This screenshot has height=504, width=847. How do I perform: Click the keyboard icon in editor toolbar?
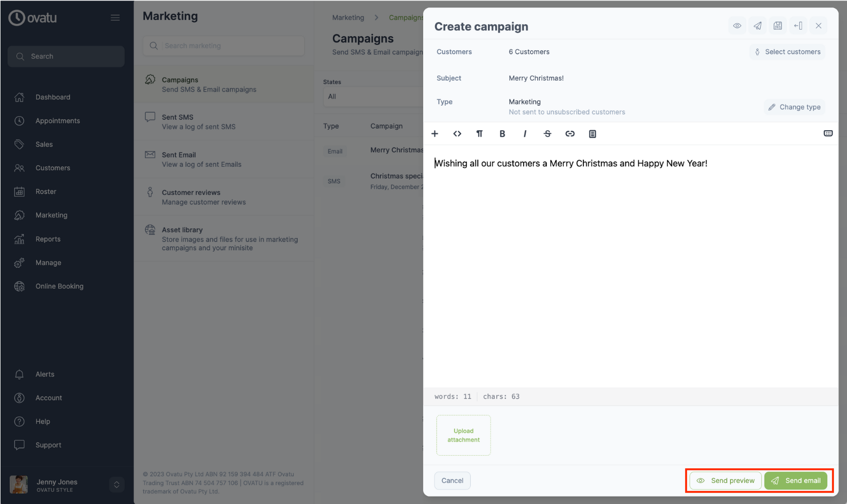(828, 133)
